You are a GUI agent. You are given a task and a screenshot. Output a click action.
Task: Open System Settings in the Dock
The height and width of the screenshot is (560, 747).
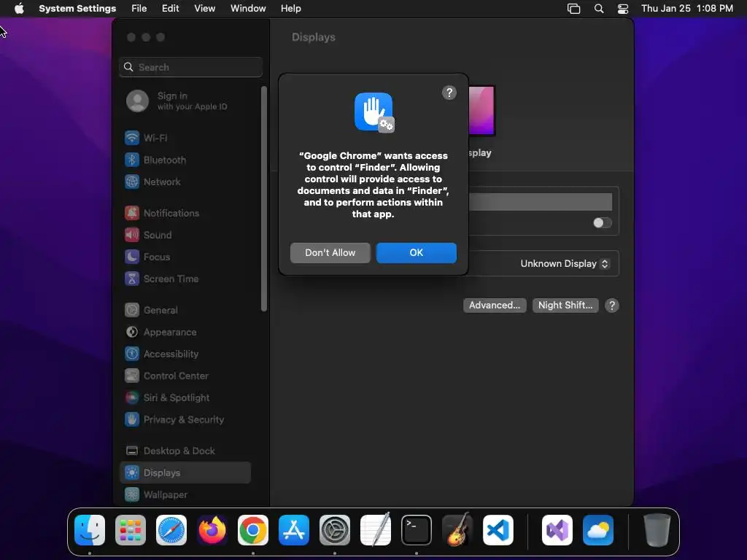point(334,530)
